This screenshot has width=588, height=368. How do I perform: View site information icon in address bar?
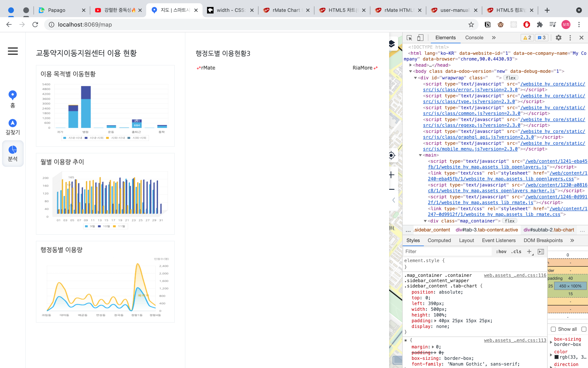[x=51, y=25]
